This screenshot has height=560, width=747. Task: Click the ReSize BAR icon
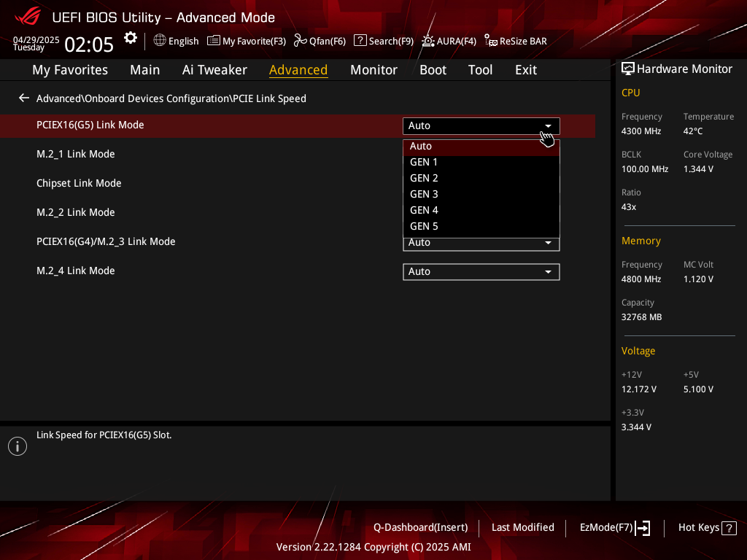[x=491, y=41]
